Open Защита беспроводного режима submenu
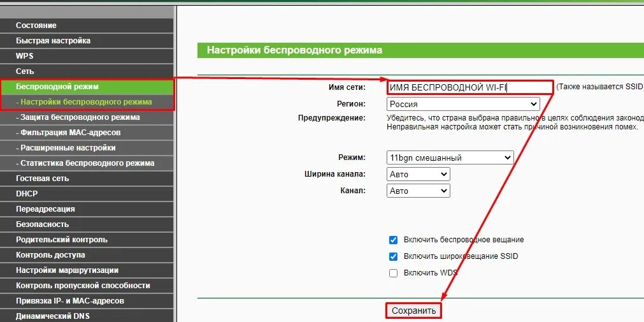Viewport: 644px width, 322px height. (87, 117)
